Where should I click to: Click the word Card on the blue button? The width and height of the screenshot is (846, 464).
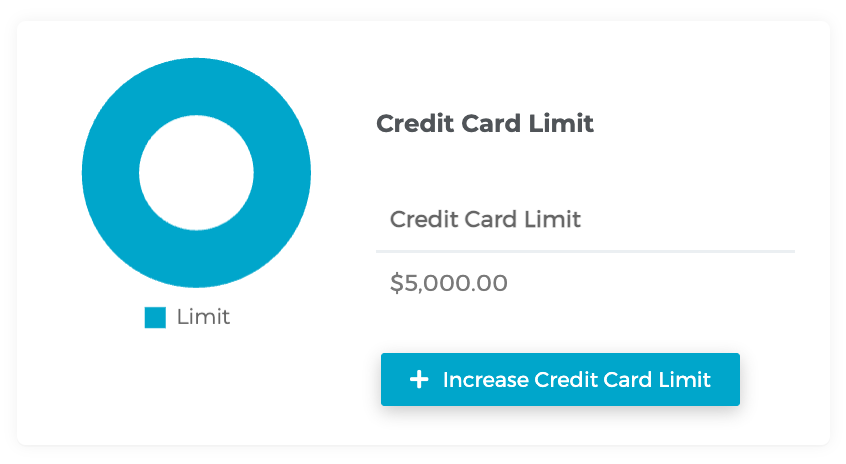click(629, 380)
